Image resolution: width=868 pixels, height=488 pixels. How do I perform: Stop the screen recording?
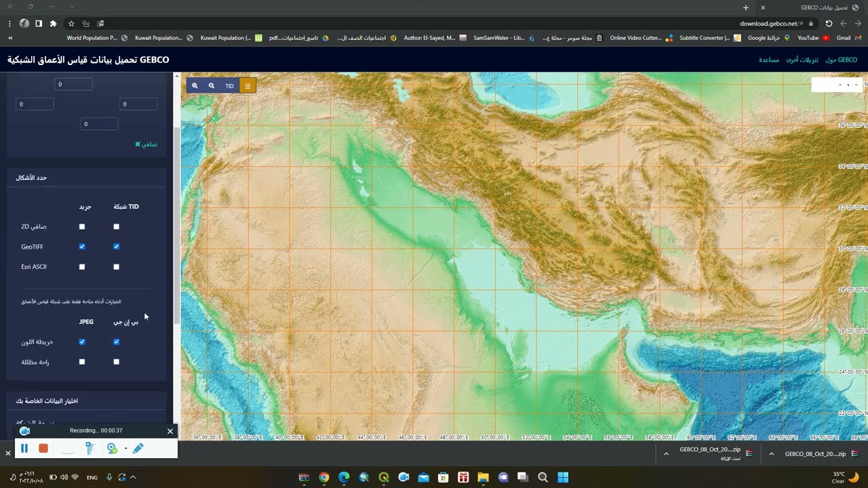click(x=43, y=448)
